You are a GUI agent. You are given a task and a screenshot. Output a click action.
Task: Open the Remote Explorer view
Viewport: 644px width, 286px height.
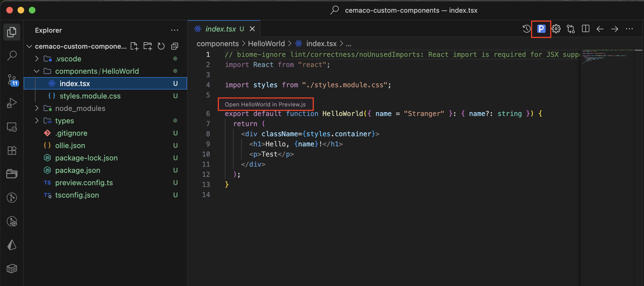[x=12, y=127]
